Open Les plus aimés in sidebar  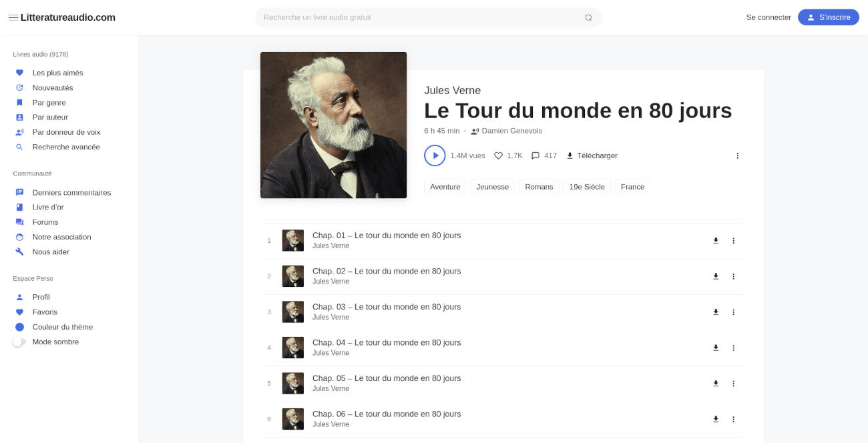click(x=57, y=73)
